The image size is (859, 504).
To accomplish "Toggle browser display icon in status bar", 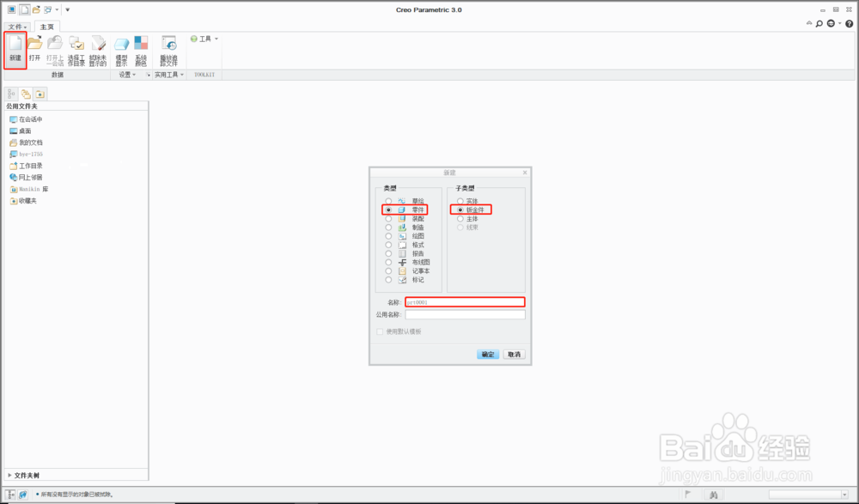I will (x=23, y=495).
